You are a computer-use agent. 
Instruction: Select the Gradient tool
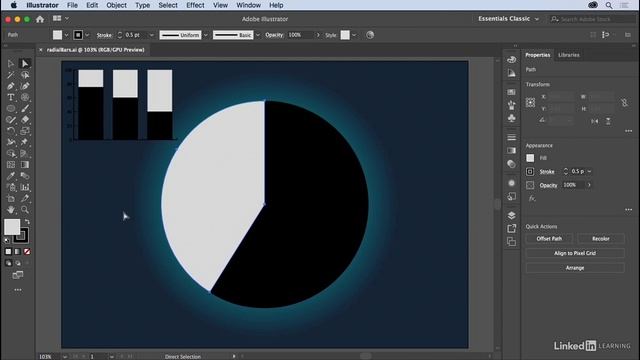tap(24, 164)
